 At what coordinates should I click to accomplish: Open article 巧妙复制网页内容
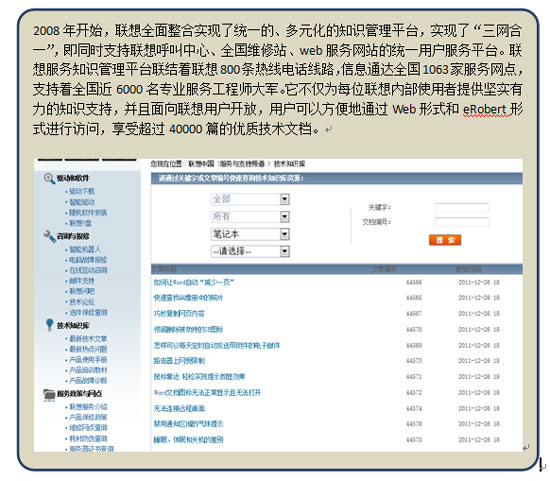(179, 314)
